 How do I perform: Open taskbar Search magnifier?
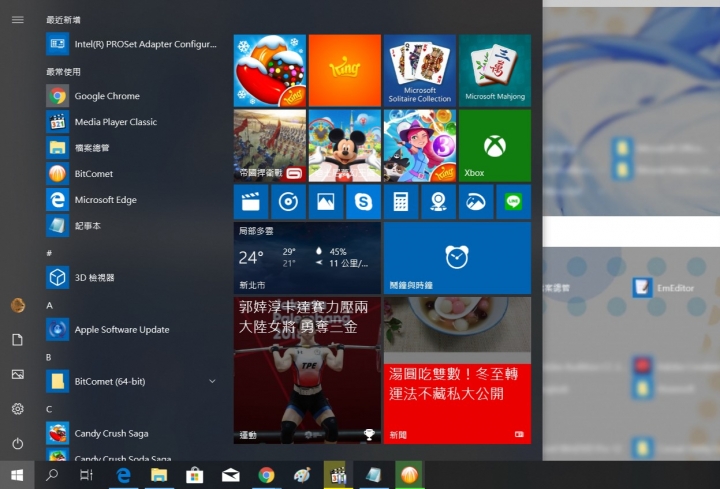[x=52, y=475]
